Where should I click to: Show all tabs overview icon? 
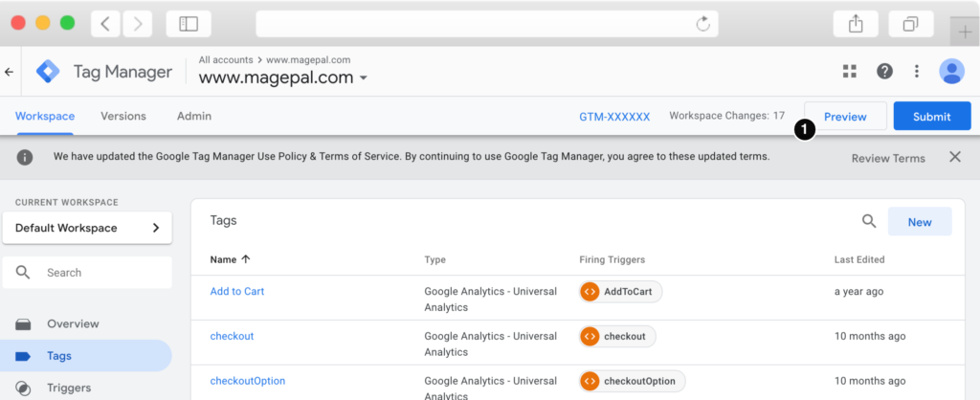[x=911, y=24]
